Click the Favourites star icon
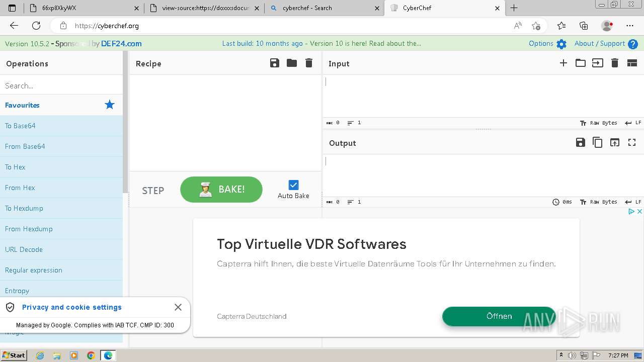This screenshot has width=644, height=362. click(110, 105)
